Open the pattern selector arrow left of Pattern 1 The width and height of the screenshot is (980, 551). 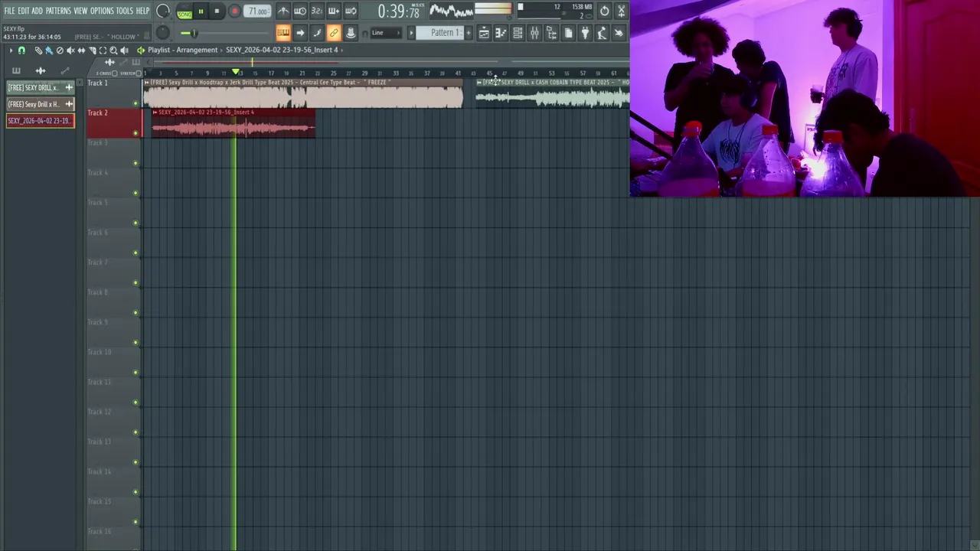[x=411, y=33]
